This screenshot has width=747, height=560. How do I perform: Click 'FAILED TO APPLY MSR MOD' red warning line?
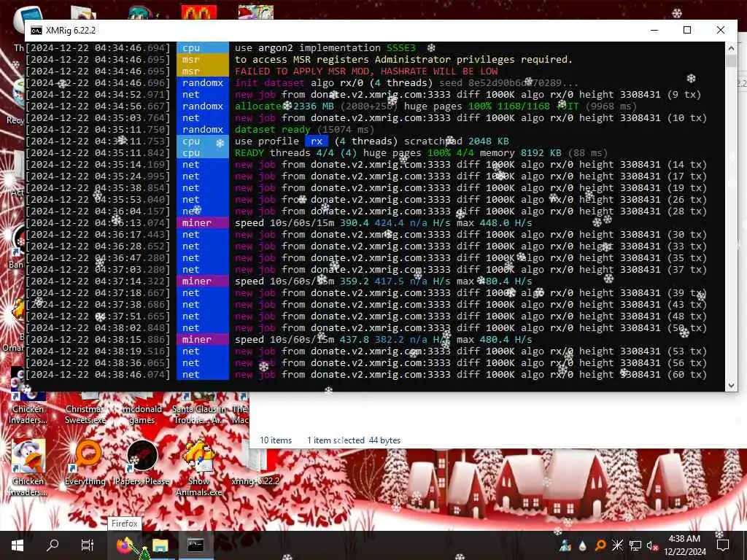(x=366, y=71)
